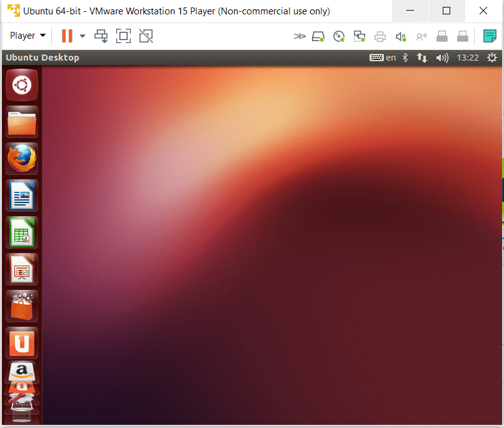Expand hidden devices with double chevron
The image size is (504, 428).
click(300, 36)
